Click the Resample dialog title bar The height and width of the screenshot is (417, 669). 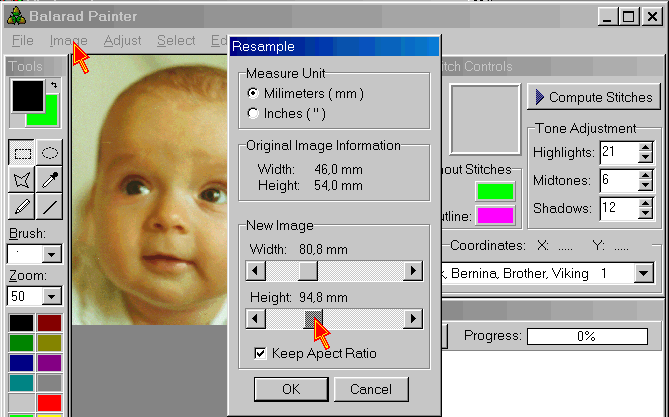pos(334,46)
